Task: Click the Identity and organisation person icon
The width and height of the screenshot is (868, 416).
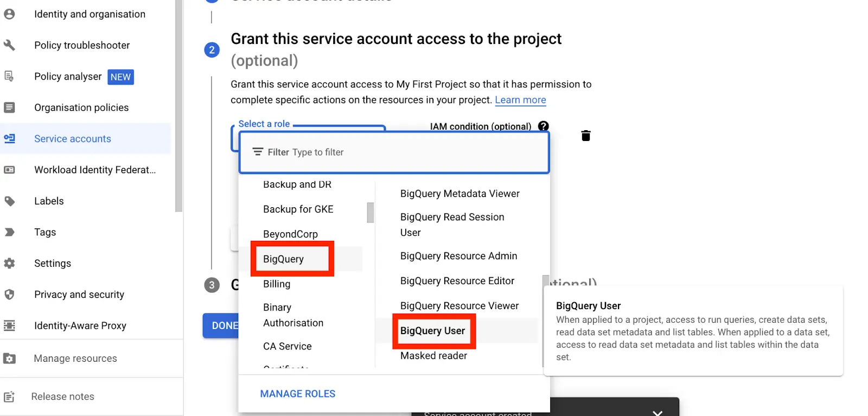Action: (9, 14)
